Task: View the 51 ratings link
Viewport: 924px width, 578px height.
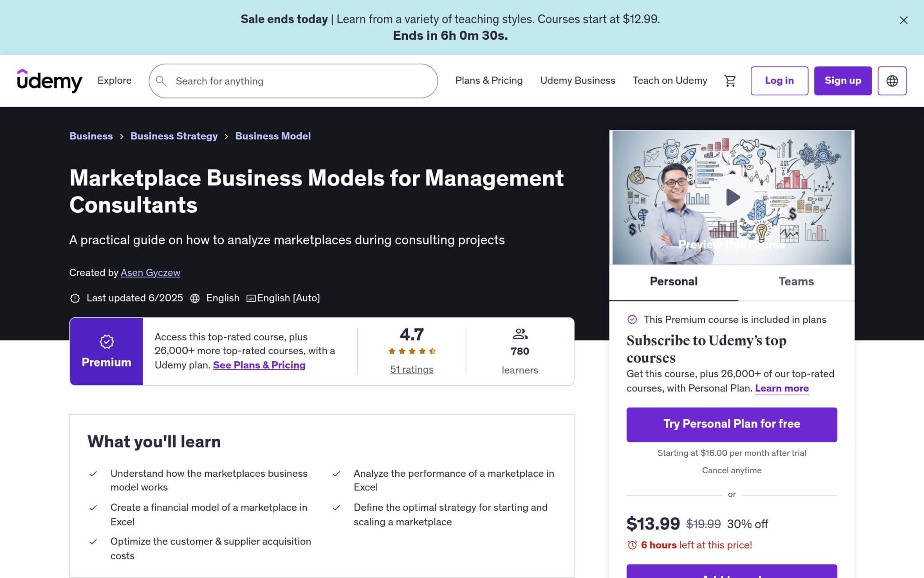Action: (411, 369)
